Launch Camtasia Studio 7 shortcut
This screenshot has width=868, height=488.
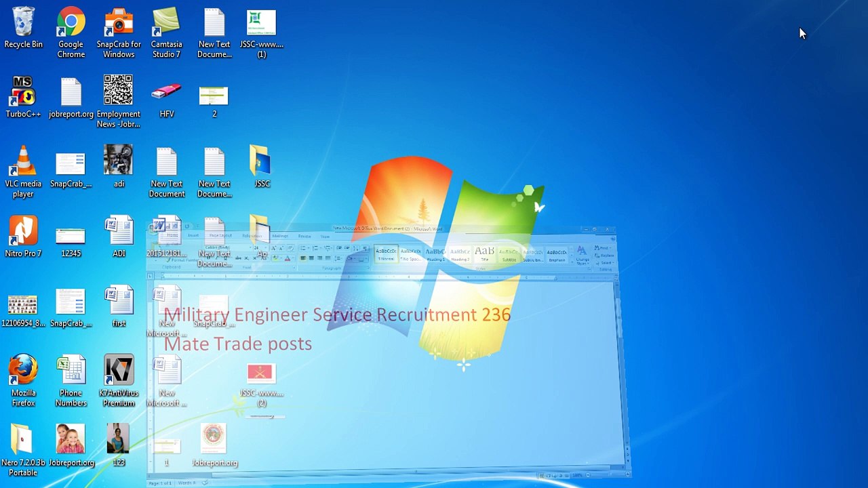coord(166,32)
